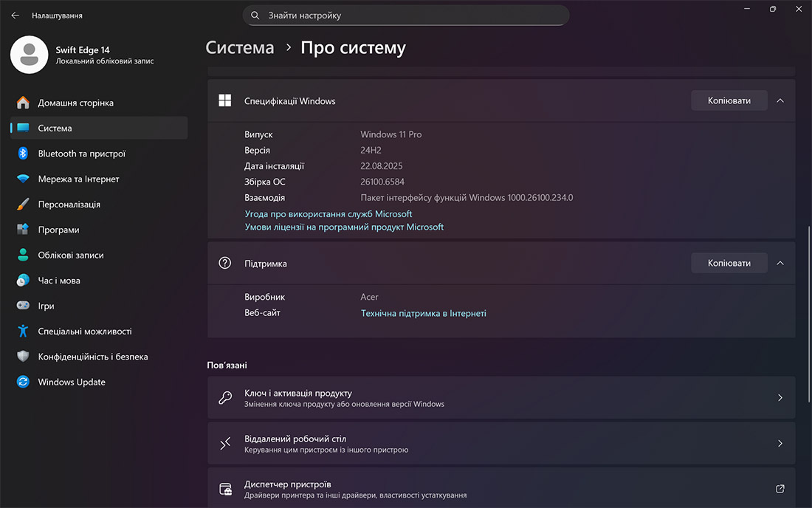812x508 pixels.
Task: Open Угода про використання служб Microsoft link
Action: click(328, 214)
